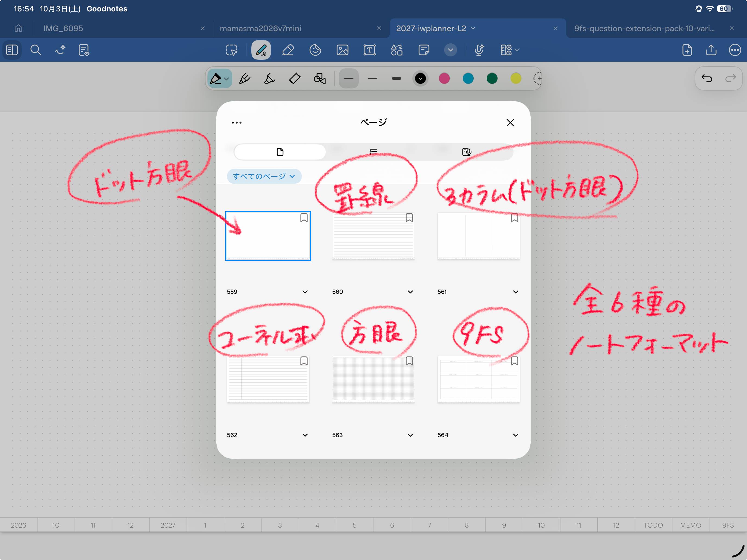Open page 560 lined thumbnail
This screenshot has width=747, height=560.
(373, 236)
